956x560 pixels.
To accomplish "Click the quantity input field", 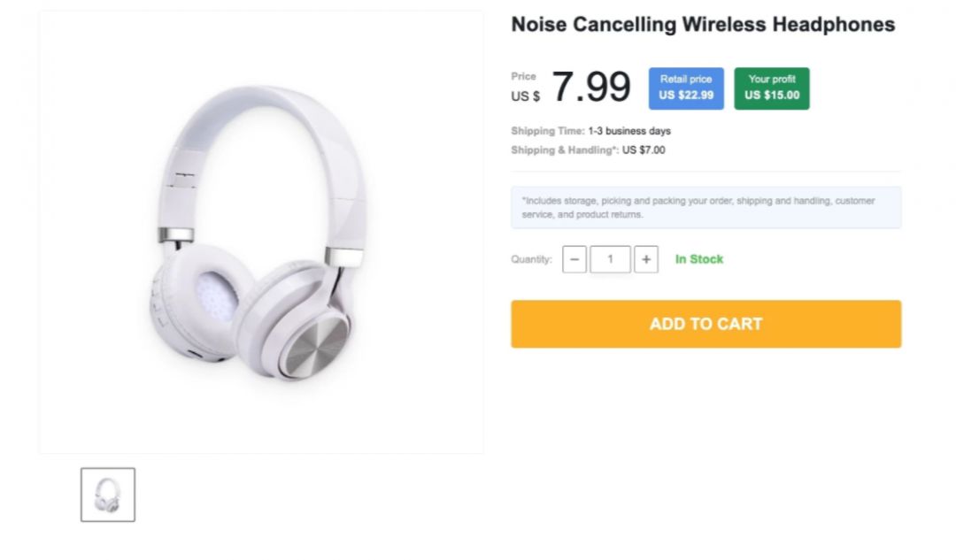I will point(610,259).
